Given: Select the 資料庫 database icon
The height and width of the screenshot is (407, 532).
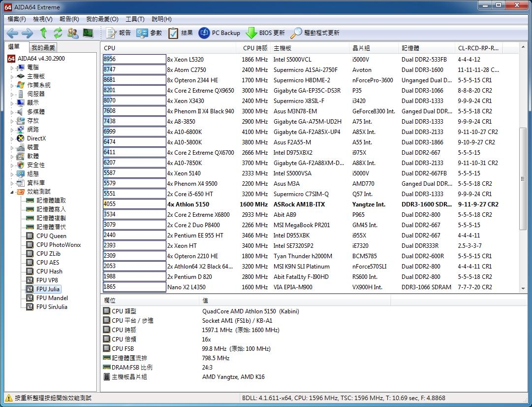Looking at the screenshot, I should (x=20, y=183).
